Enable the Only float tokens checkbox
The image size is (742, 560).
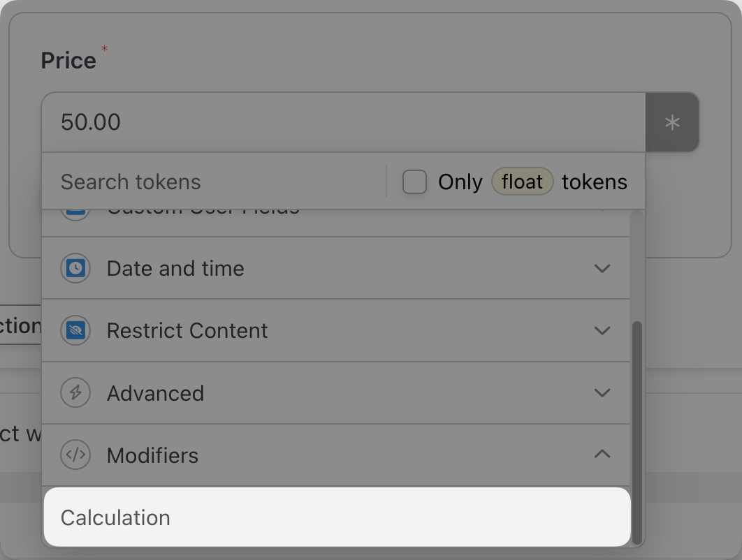pyautogui.click(x=414, y=182)
